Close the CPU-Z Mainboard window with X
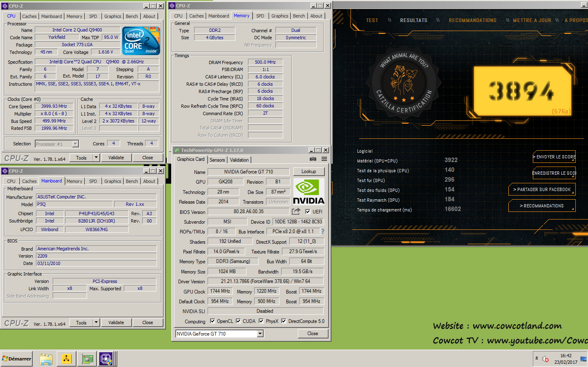 [161, 171]
